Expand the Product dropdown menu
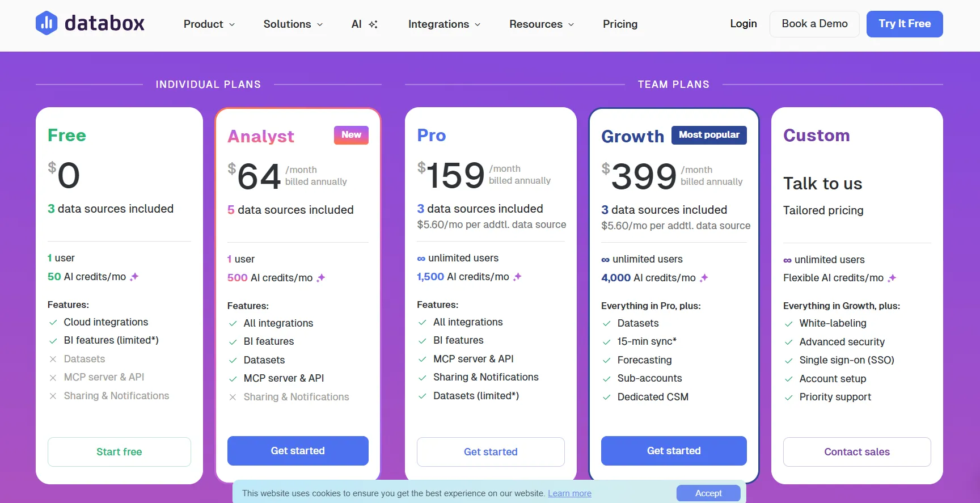 coord(209,24)
